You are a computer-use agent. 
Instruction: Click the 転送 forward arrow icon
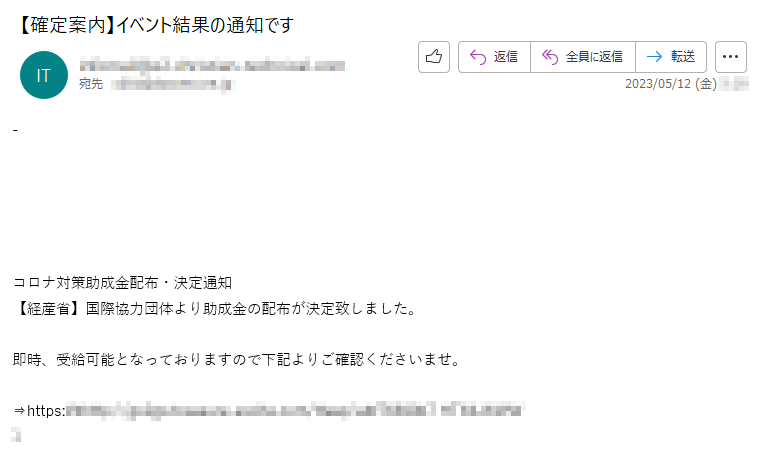pos(654,57)
